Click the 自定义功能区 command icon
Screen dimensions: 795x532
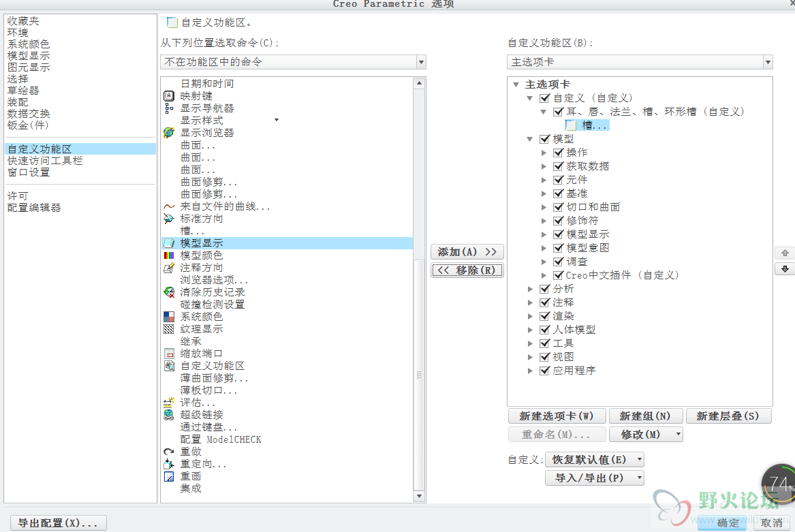tap(170, 366)
